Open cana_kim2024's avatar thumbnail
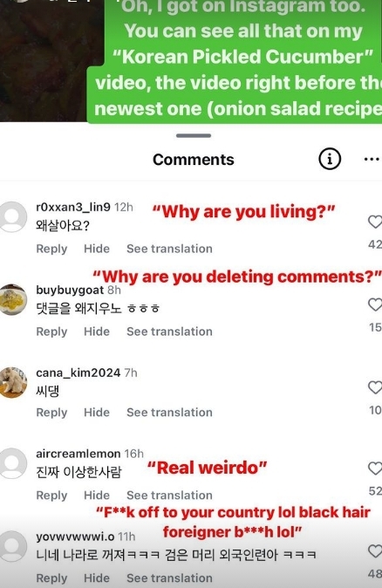382x588 pixels. [13, 382]
